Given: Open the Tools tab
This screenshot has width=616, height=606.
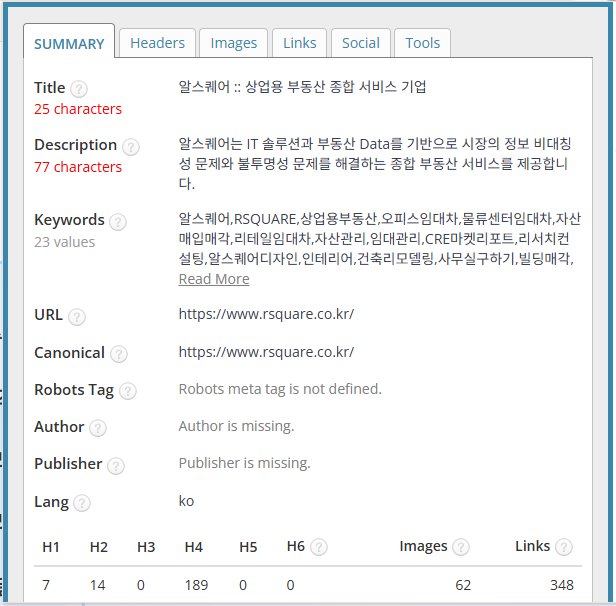Looking at the screenshot, I should click(x=422, y=43).
